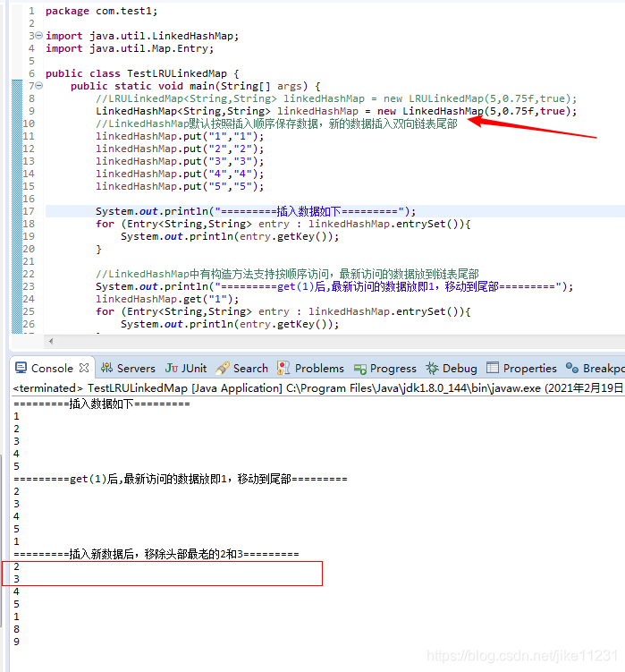Click linkedHashMap.get("1") on line 24

167,299
